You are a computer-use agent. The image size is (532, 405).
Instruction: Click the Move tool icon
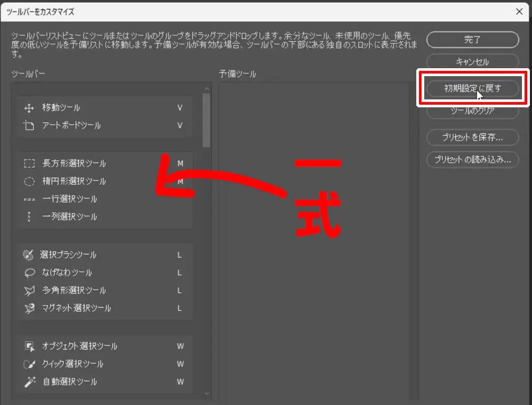click(x=29, y=108)
